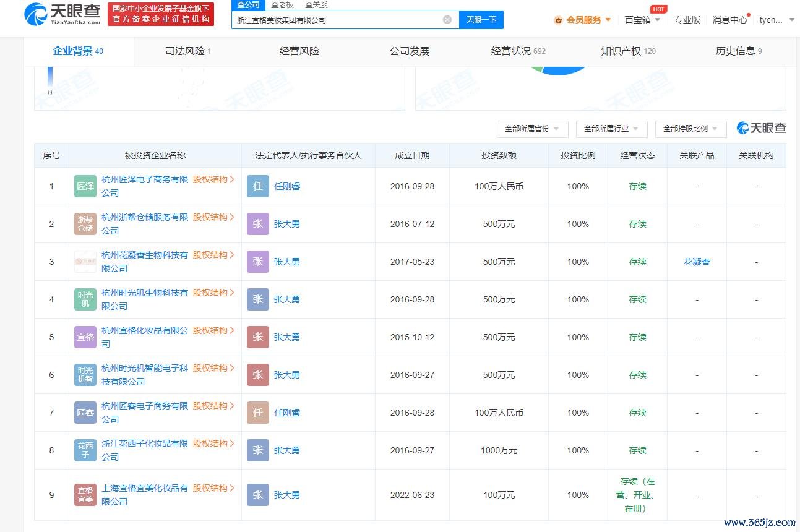Open the 全部所属省份 filter dropdown
800x532 pixels.
click(x=532, y=129)
